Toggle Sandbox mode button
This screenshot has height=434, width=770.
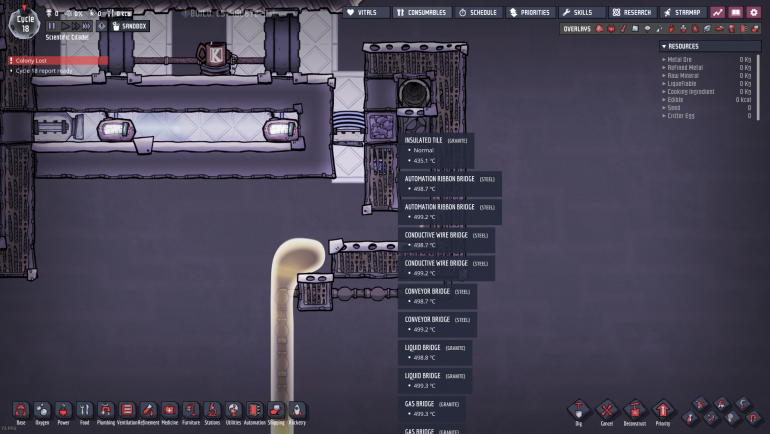(x=129, y=26)
